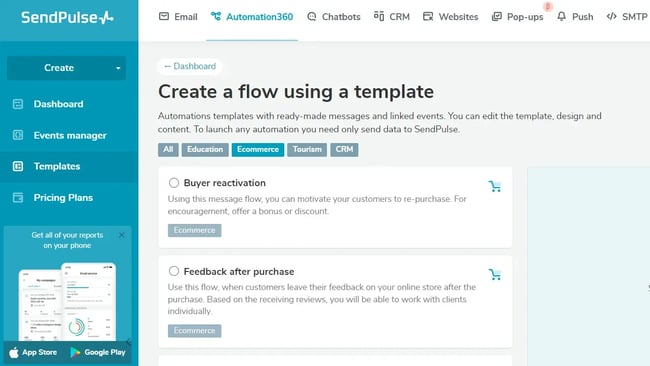
Task: Click the Create button in sidebar
Action: point(66,68)
